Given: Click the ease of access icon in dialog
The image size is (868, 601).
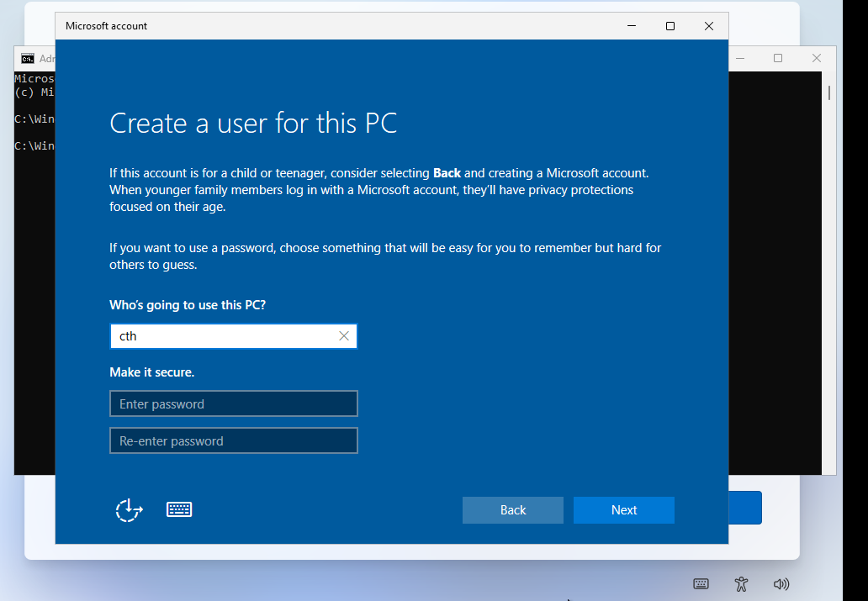Looking at the screenshot, I should (x=129, y=510).
